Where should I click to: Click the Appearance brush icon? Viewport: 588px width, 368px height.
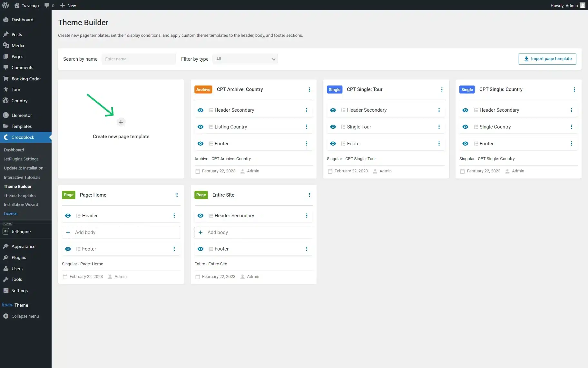point(6,246)
